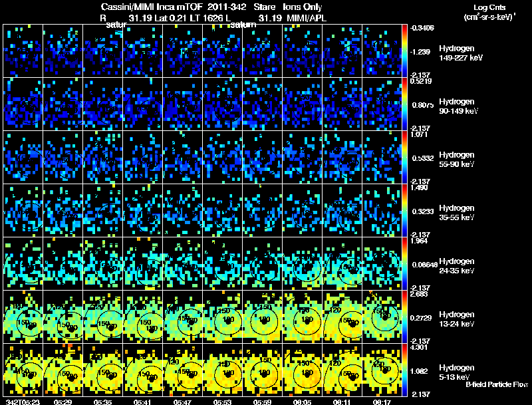Select the 05:59 time marker
The width and height of the screenshot is (532, 405).
click(263, 402)
